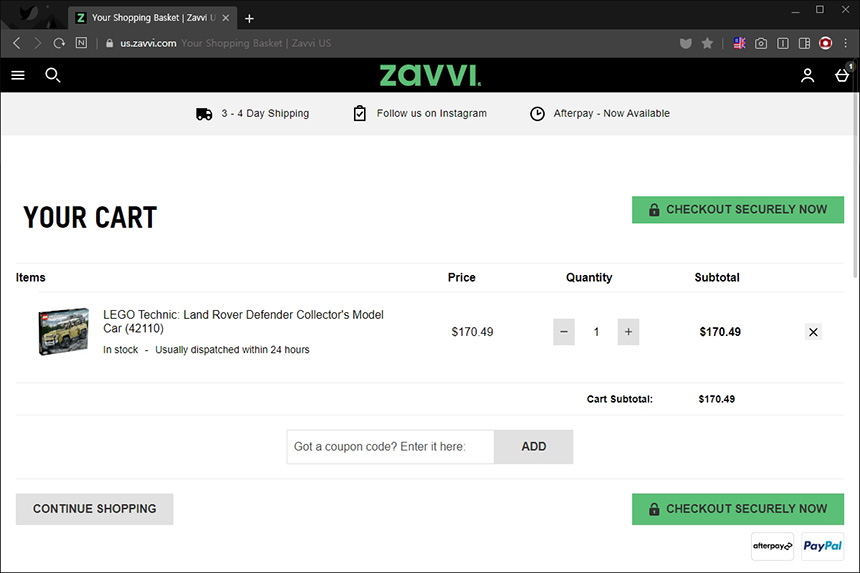Click the YOUR CART heading
The image size is (860, 573).
(90, 218)
